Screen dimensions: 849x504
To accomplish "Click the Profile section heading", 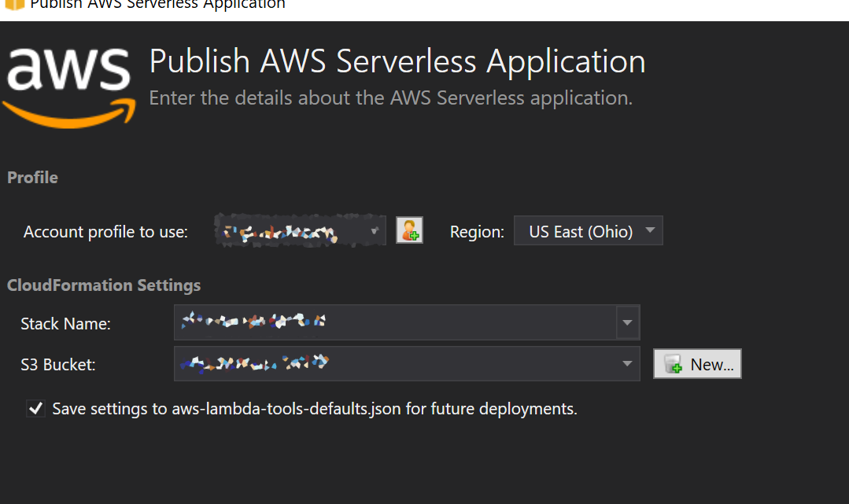I will 32,178.
